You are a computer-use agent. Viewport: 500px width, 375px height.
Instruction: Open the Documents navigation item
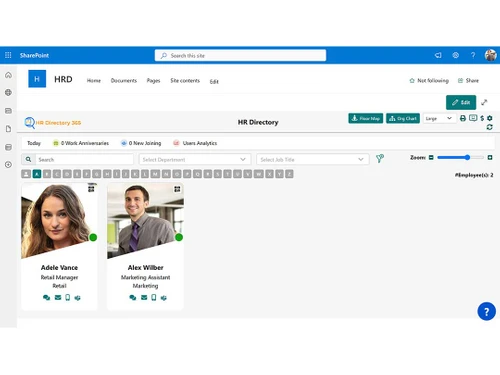[124, 80]
